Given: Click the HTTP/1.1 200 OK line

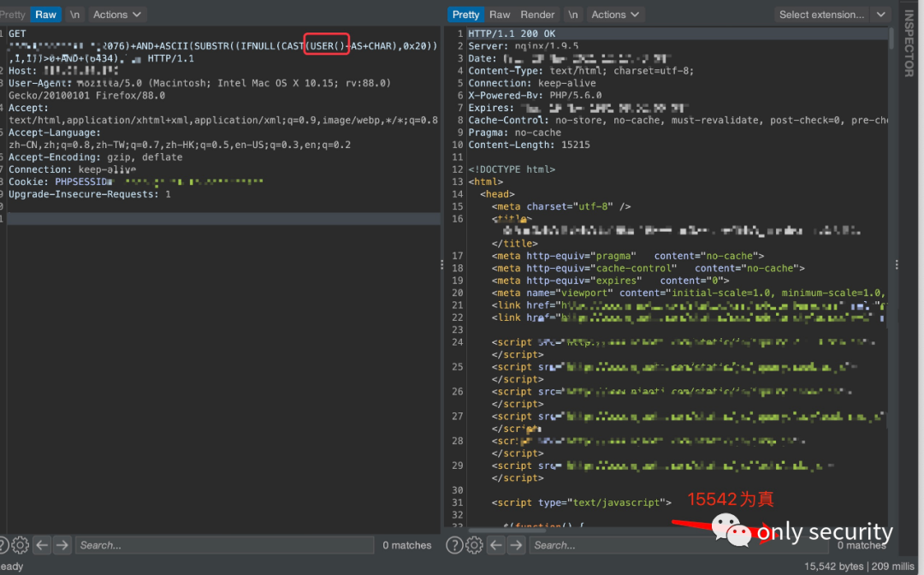Looking at the screenshot, I should click(x=512, y=33).
